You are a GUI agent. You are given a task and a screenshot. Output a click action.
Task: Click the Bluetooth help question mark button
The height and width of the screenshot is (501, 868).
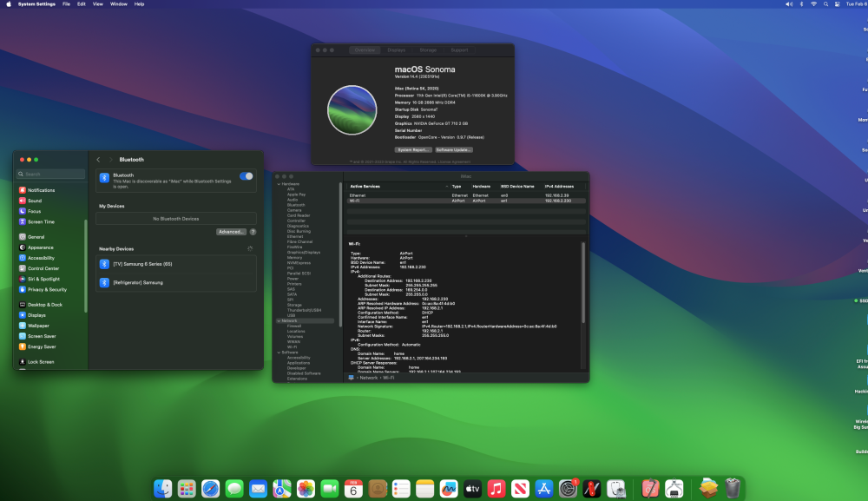click(253, 232)
